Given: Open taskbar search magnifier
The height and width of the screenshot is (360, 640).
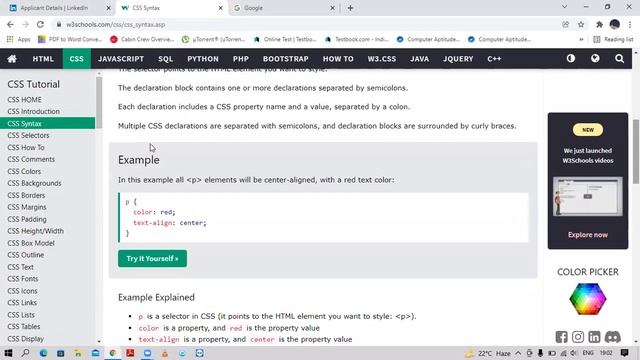Looking at the screenshot, I should coord(25,353).
